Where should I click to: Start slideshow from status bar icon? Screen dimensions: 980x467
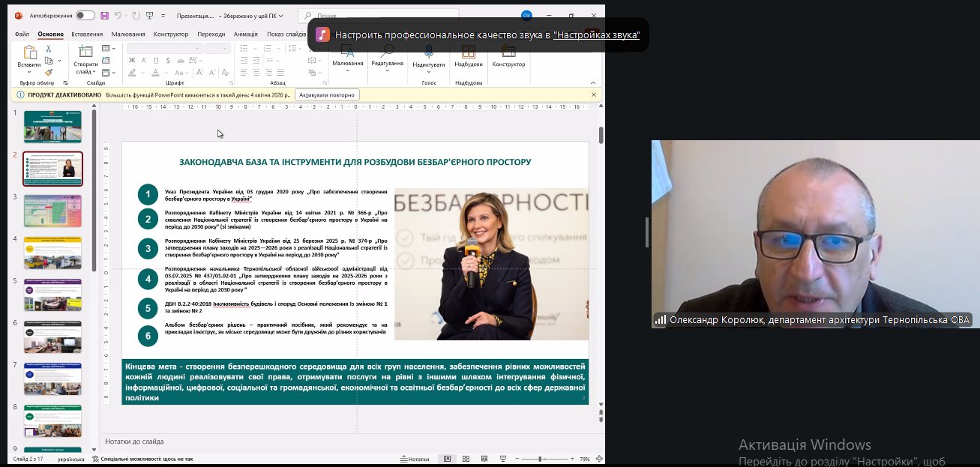[503, 459]
